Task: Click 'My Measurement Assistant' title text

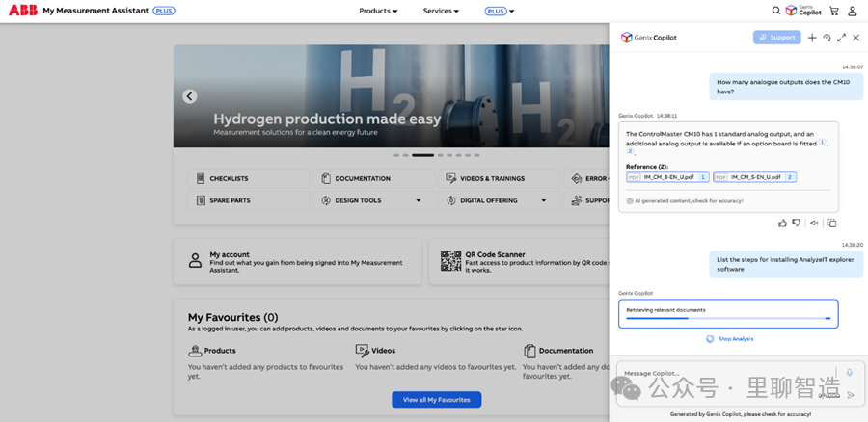Action: point(95,11)
